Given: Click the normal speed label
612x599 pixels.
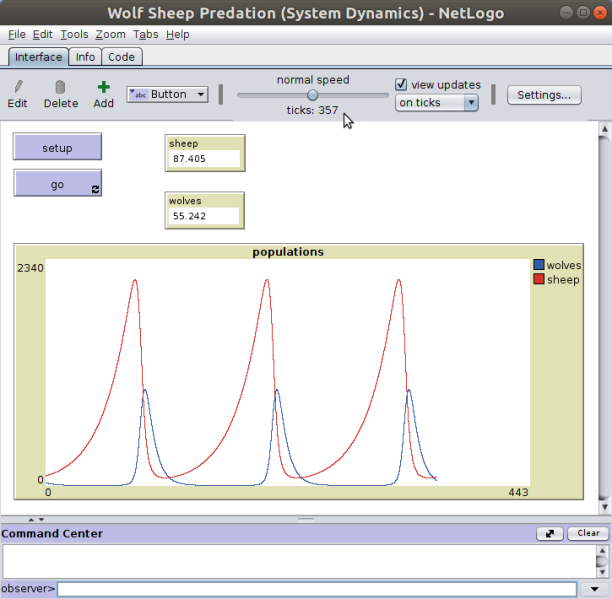Looking at the screenshot, I should [x=313, y=80].
